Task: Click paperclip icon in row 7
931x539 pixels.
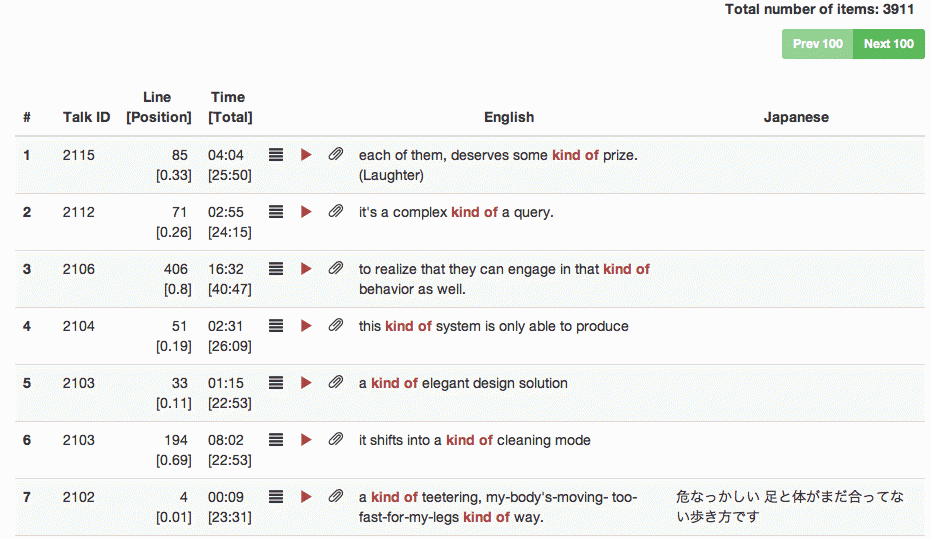Action: pyautogui.click(x=336, y=497)
